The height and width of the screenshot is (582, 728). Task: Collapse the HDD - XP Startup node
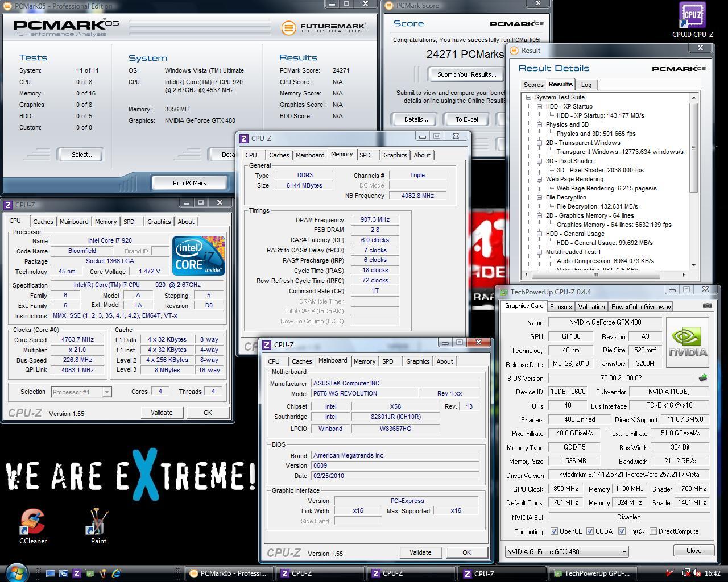(539, 106)
